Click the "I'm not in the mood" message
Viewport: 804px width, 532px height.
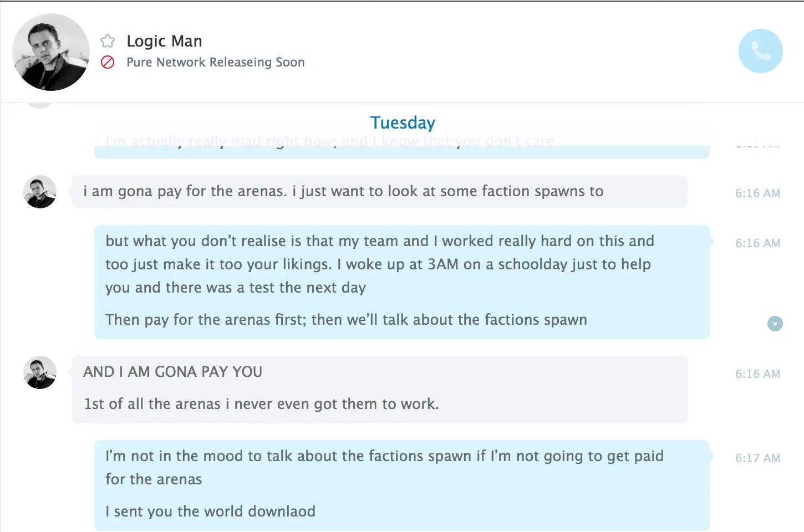384,467
